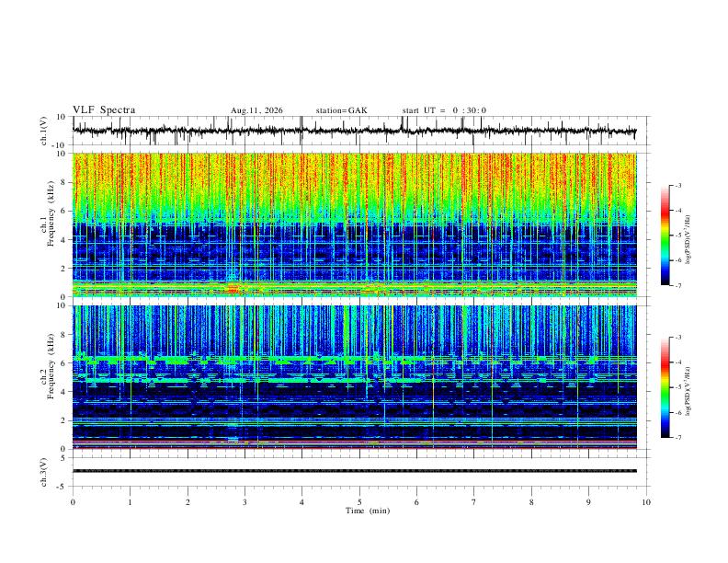The height and width of the screenshot is (563, 728).
Task: Click the ch.1 Frequency (kHz) axis label
Action: click(48, 224)
